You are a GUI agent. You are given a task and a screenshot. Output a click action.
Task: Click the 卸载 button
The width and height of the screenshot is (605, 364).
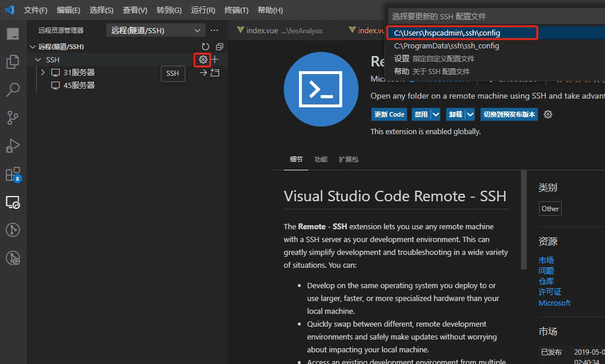(456, 114)
